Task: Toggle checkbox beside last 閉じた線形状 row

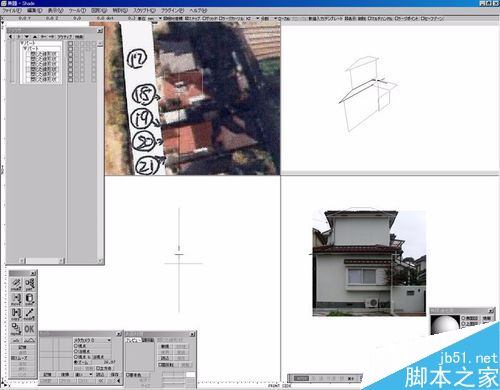Action: pyautogui.click(x=70, y=80)
